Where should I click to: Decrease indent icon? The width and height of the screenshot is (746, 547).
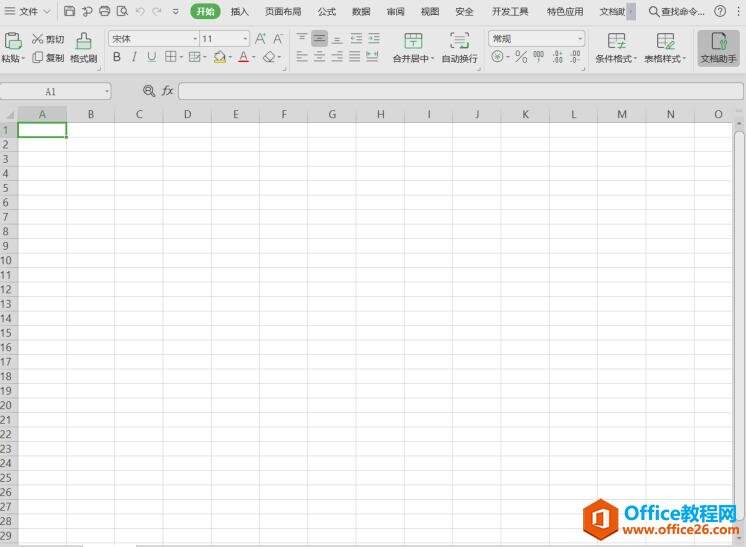pyautogui.click(x=356, y=38)
